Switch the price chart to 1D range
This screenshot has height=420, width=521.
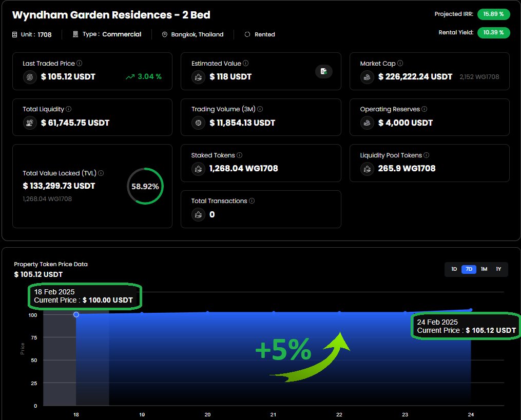pyautogui.click(x=454, y=269)
